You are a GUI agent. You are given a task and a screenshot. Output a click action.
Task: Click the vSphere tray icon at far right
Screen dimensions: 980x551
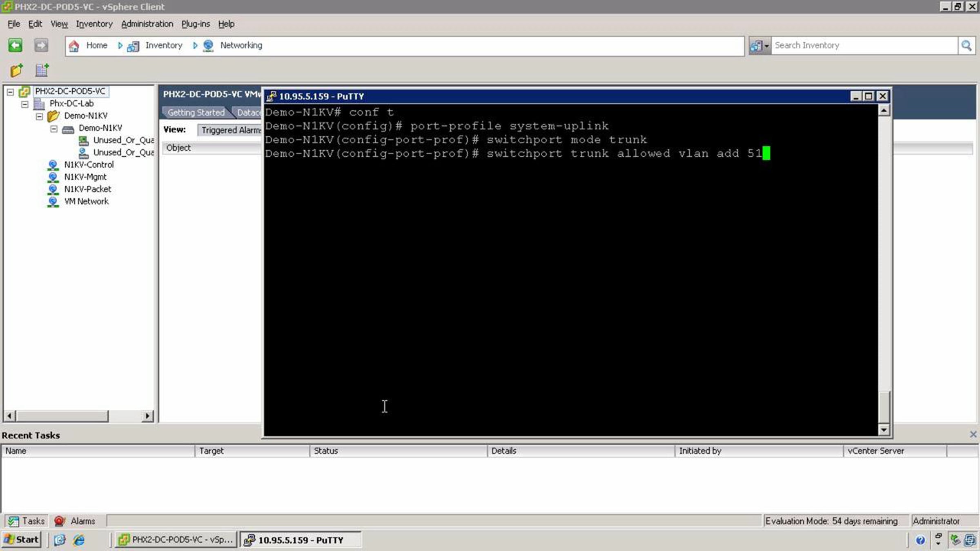970,540
